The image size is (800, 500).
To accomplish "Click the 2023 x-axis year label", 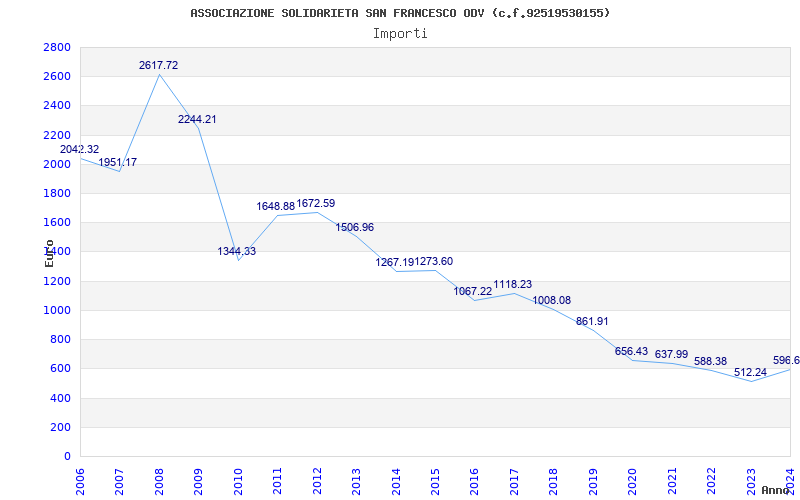I will [751, 482].
